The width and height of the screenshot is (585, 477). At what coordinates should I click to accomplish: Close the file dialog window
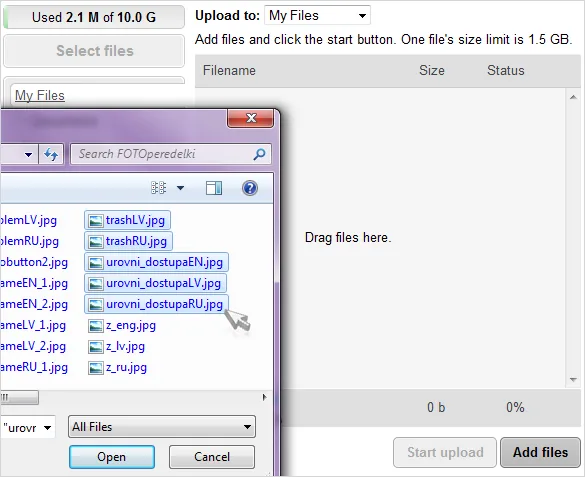[x=251, y=118]
